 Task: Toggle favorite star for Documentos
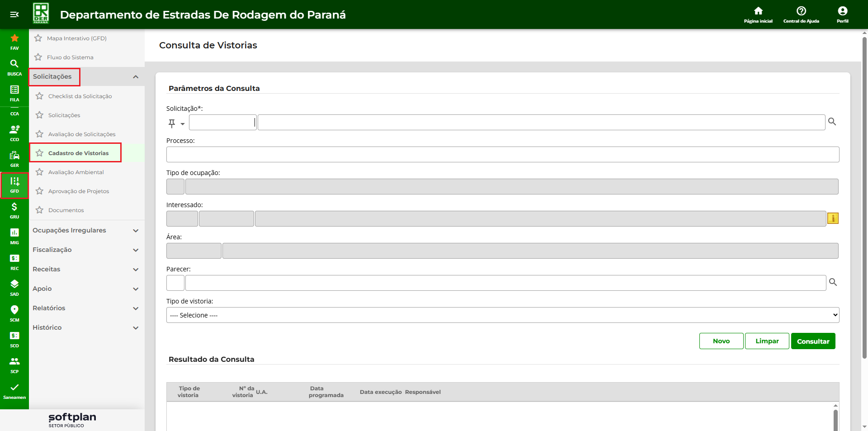tap(40, 210)
